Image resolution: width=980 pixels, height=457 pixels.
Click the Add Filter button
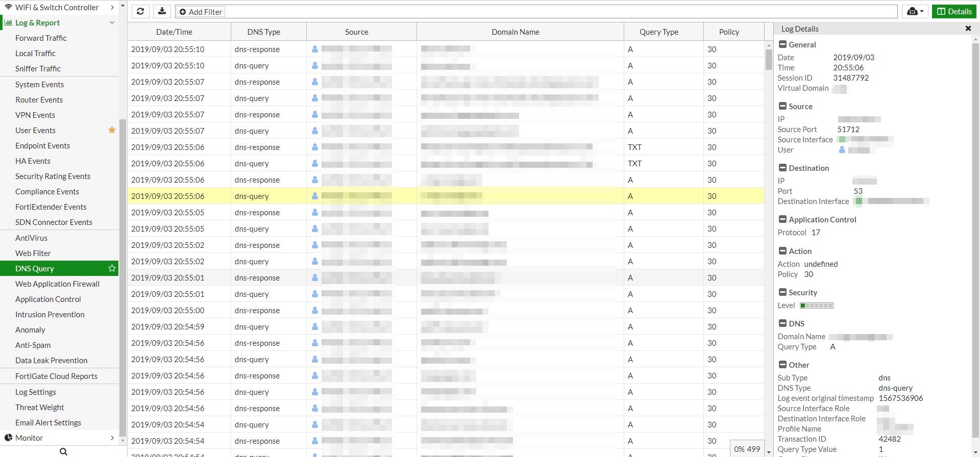click(201, 12)
